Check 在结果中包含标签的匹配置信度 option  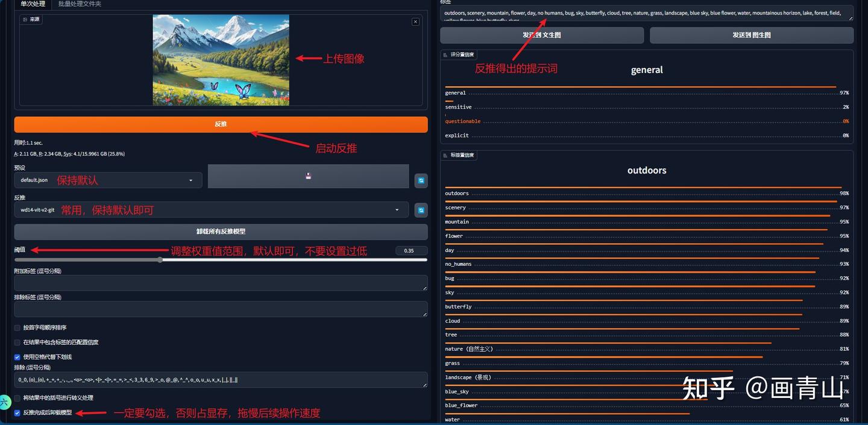click(x=17, y=341)
